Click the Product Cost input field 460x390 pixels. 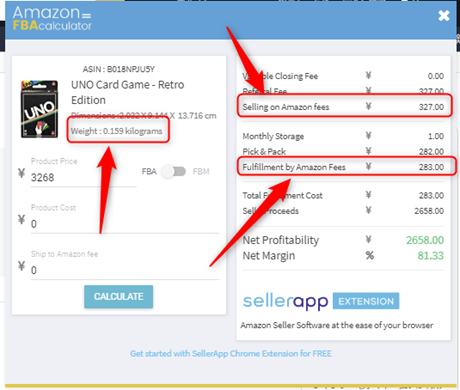coord(125,224)
